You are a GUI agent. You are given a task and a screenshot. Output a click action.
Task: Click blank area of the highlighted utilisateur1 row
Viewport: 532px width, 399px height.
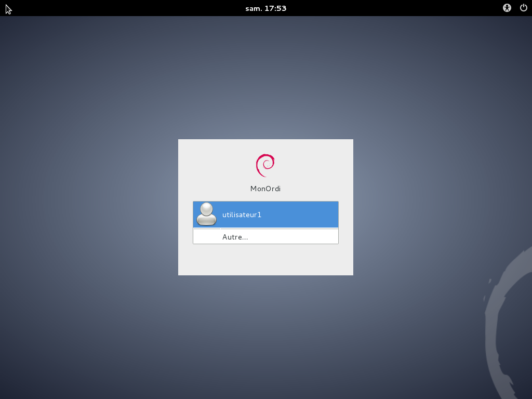tap(301, 215)
